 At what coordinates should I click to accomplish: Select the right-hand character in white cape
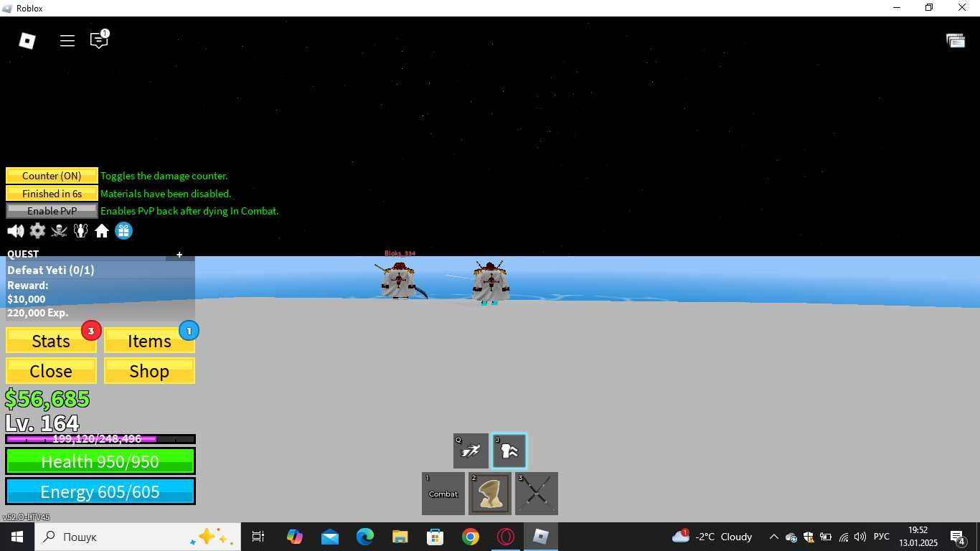pos(491,283)
